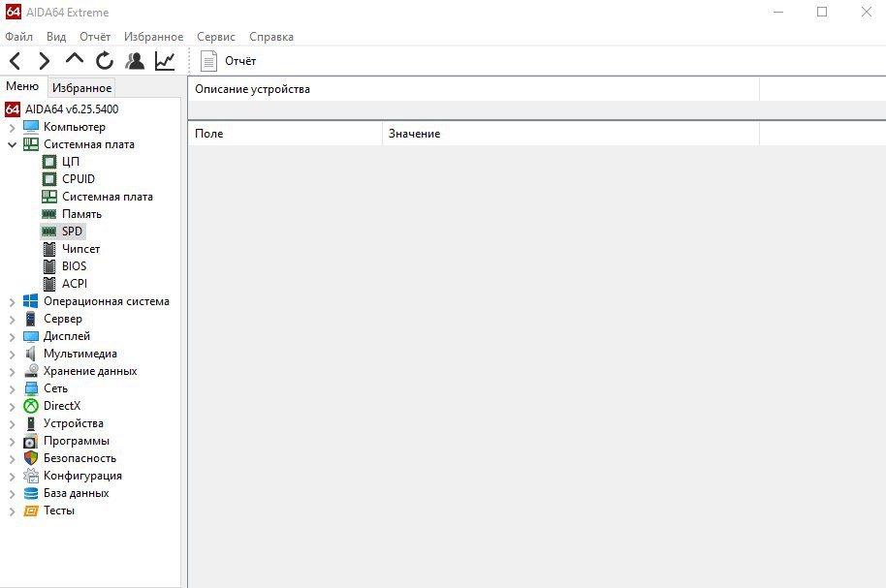Expand the Мультимедиа node
The width and height of the screenshot is (886, 588).
click(x=12, y=355)
